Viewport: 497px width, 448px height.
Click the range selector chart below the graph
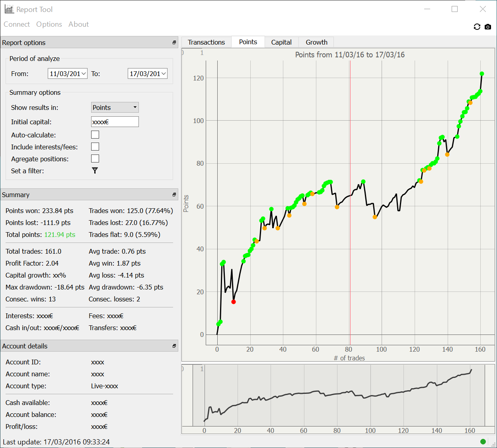(338, 398)
